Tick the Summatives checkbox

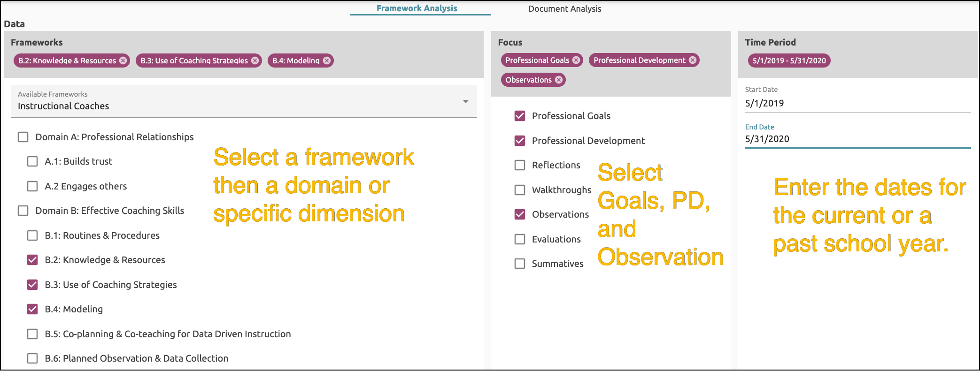[x=520, y=264]
